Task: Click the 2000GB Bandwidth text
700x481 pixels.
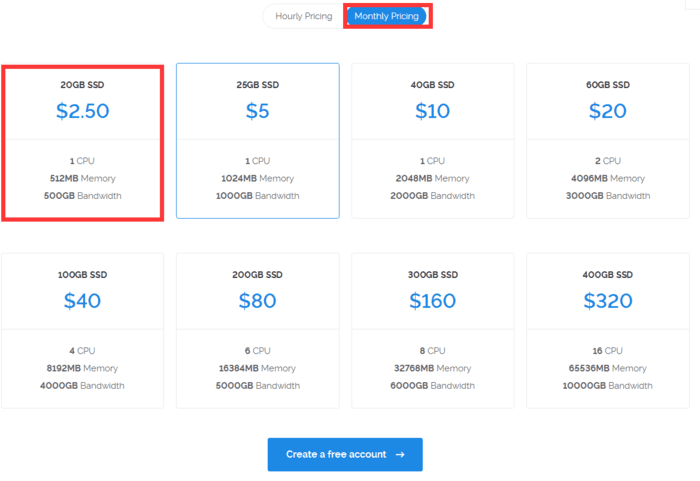Action: click(433, 196)
